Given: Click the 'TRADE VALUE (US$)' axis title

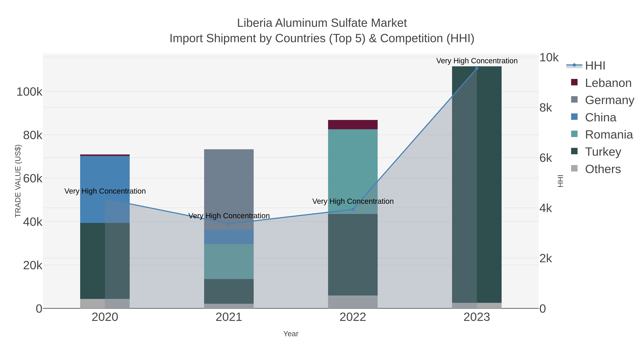Looking at the screenshot, I should click(x=18, y=181).
